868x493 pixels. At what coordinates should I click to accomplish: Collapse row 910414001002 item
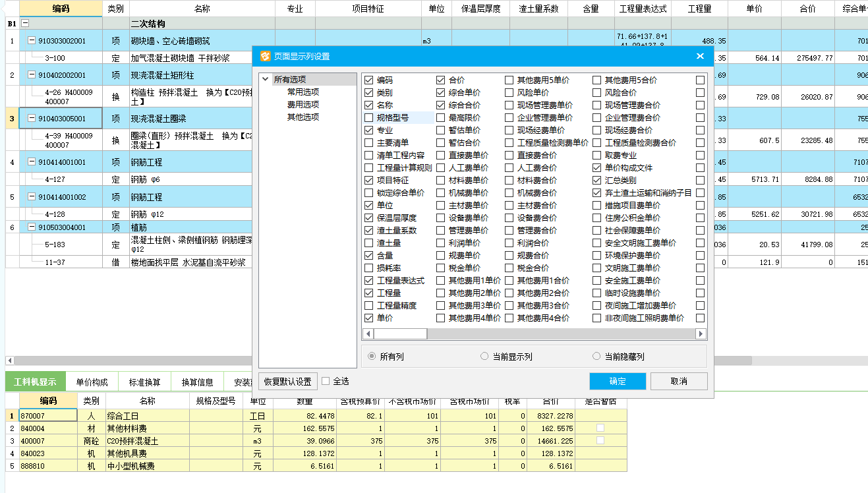point(31,197)
